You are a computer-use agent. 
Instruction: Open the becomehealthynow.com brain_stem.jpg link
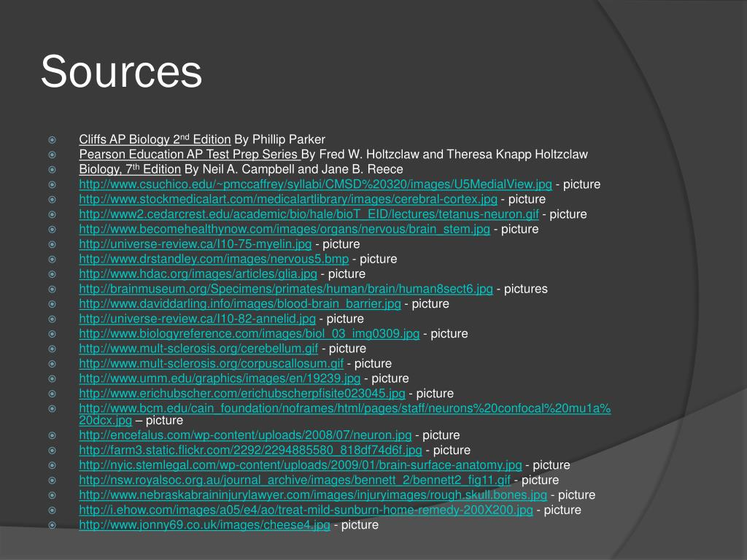[285, 229]
